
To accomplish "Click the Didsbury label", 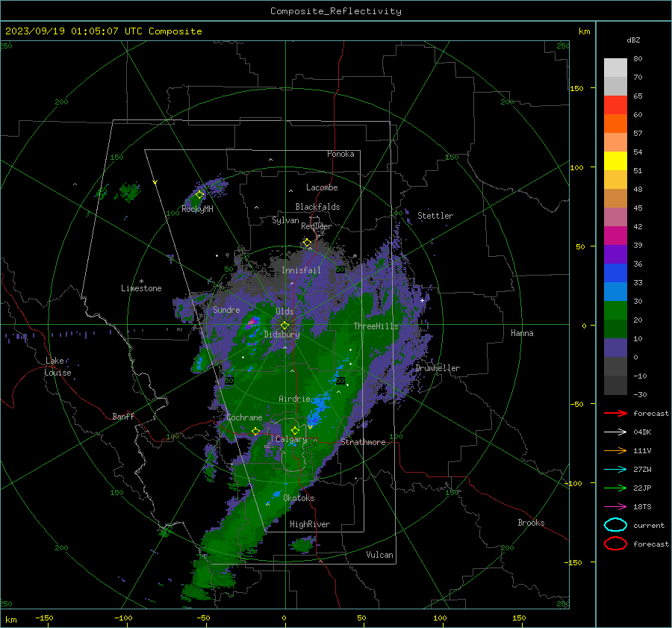I will pyautogui.click(x=281, y=335).
